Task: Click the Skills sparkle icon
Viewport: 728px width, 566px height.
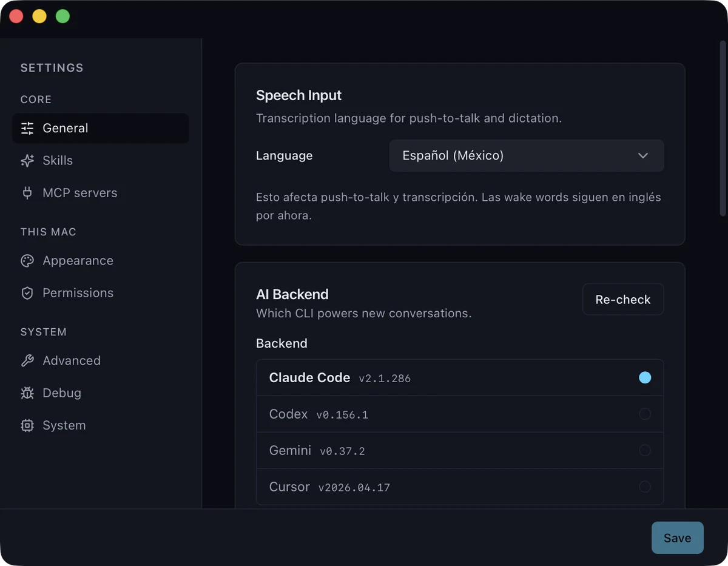Action: coord(27,161)
